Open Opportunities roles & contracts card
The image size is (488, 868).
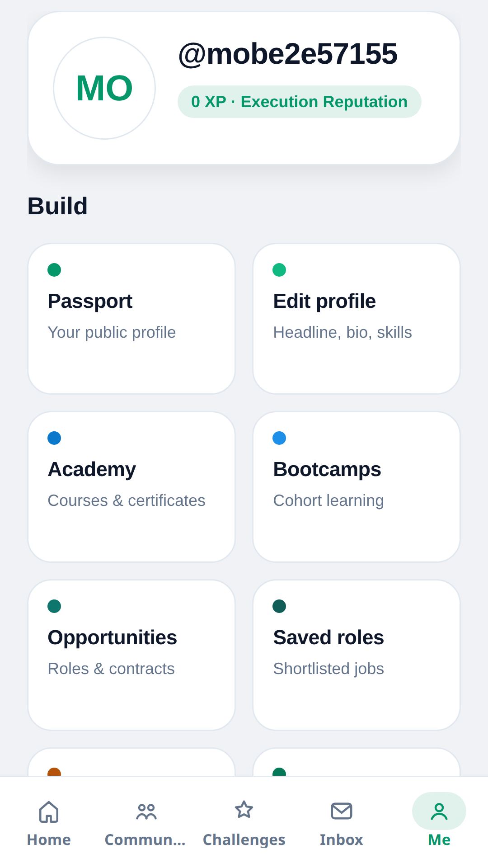[131, 655]
